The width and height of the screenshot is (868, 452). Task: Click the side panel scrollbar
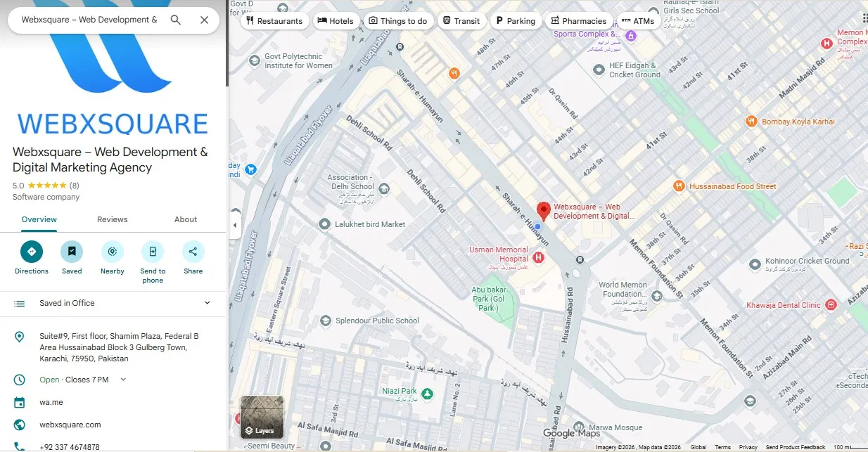226,44
